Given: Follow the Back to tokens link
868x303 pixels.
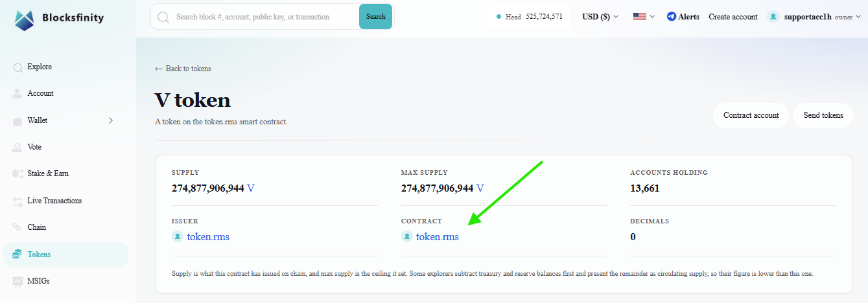Looking at the screenshot, I should [x=183, y=69].
